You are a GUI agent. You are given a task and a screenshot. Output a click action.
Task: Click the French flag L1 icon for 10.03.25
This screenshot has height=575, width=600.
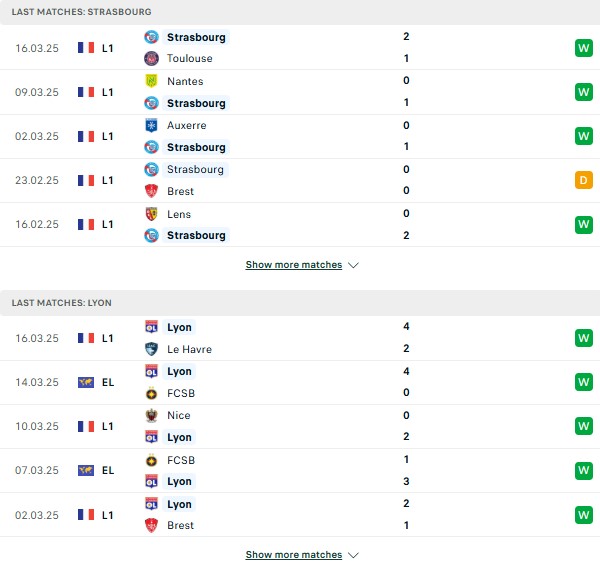(x=86, y=426)
